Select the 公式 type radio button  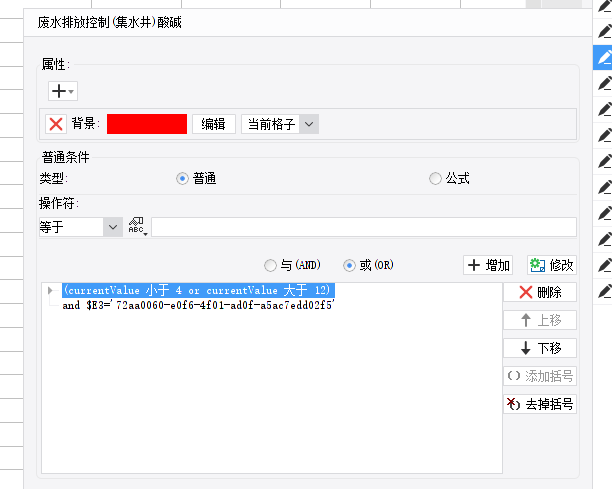click(435, 179)
